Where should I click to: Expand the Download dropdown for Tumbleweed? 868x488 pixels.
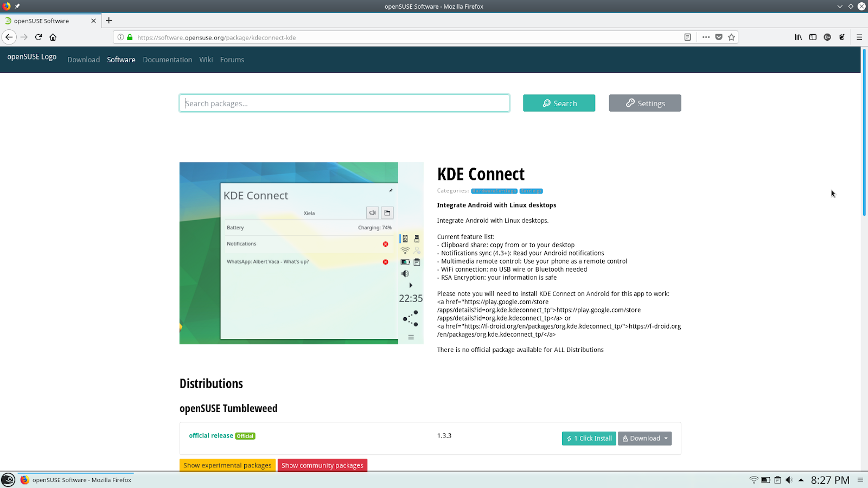point(644,438)
